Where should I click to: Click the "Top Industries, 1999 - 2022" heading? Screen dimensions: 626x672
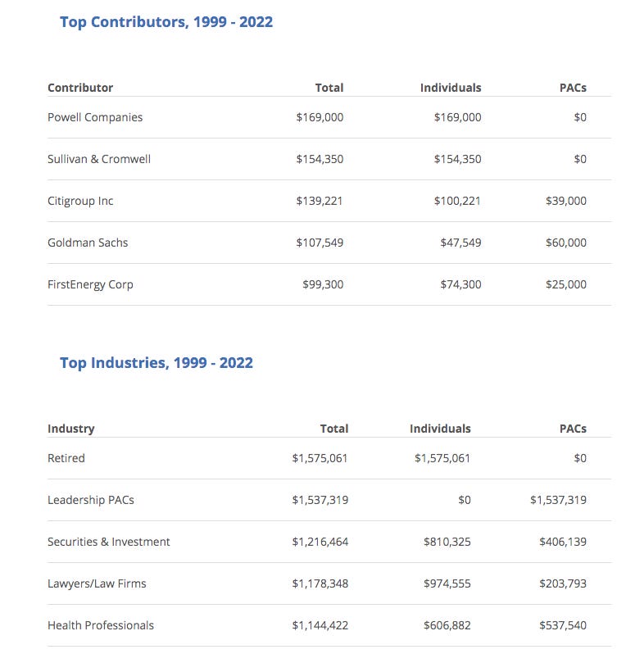click(156, 363)
